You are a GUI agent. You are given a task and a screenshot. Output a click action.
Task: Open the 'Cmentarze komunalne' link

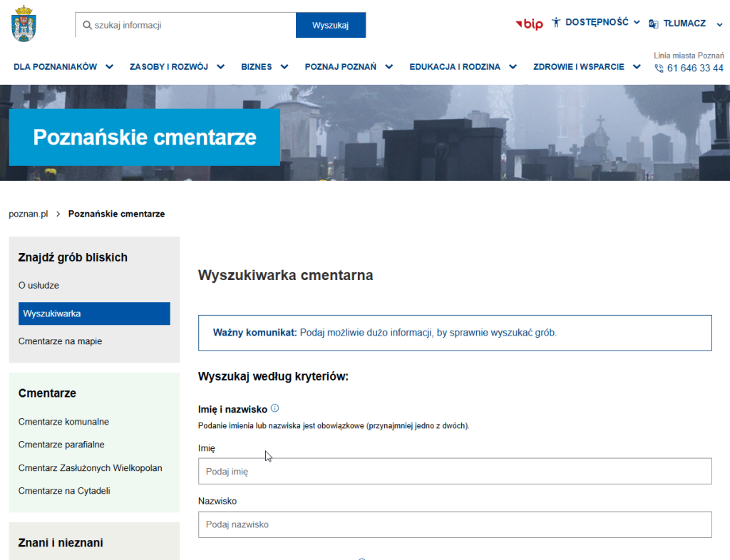[x=63, y=422]
